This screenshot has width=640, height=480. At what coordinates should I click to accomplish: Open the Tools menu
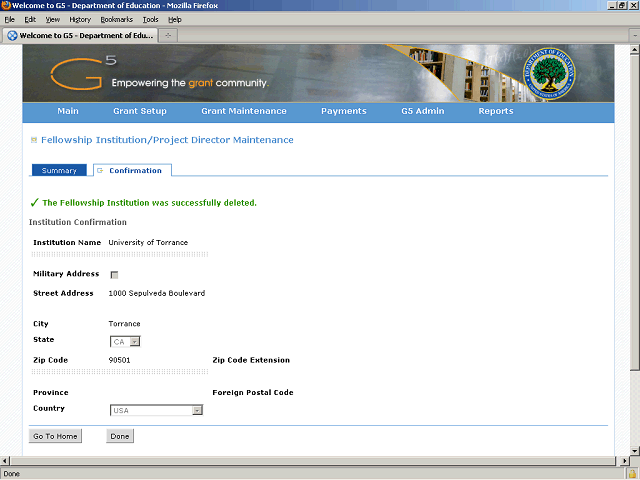(150, 20)
